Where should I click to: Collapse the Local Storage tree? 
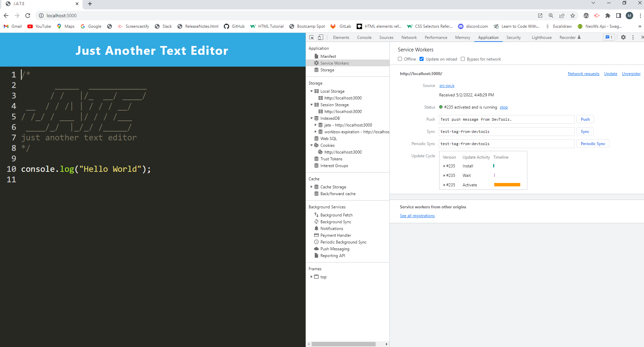click(312, 91)
